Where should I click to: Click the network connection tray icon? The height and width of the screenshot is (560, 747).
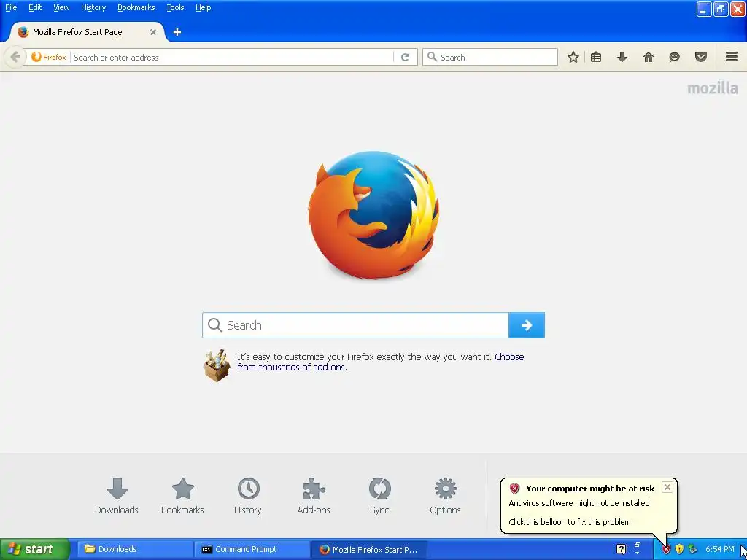click(692, 550)
